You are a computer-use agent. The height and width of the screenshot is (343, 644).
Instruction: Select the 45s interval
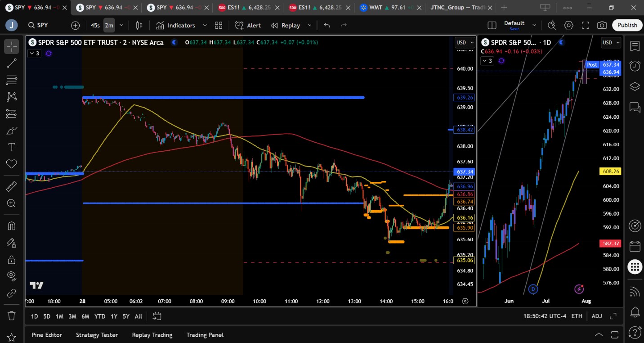(x=95, y=26)
